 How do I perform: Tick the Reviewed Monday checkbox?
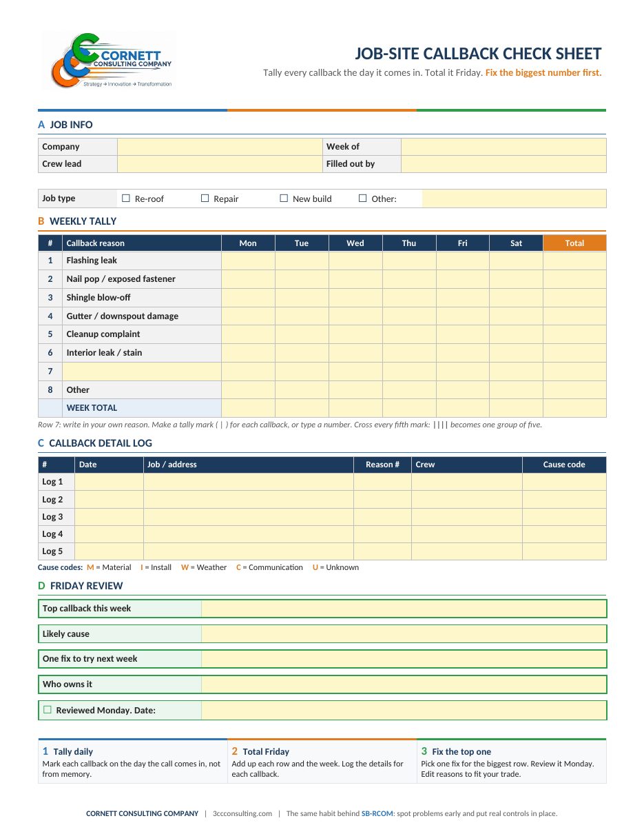pos(48,710)
